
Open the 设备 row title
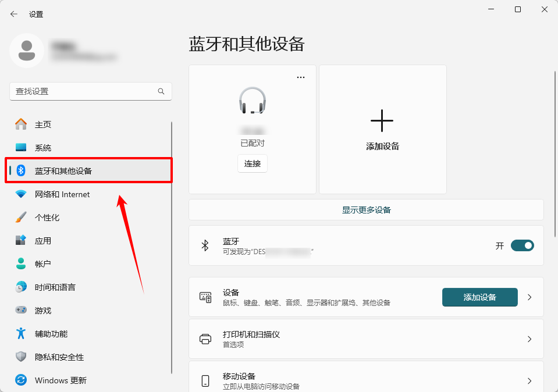tap(231, 293)
